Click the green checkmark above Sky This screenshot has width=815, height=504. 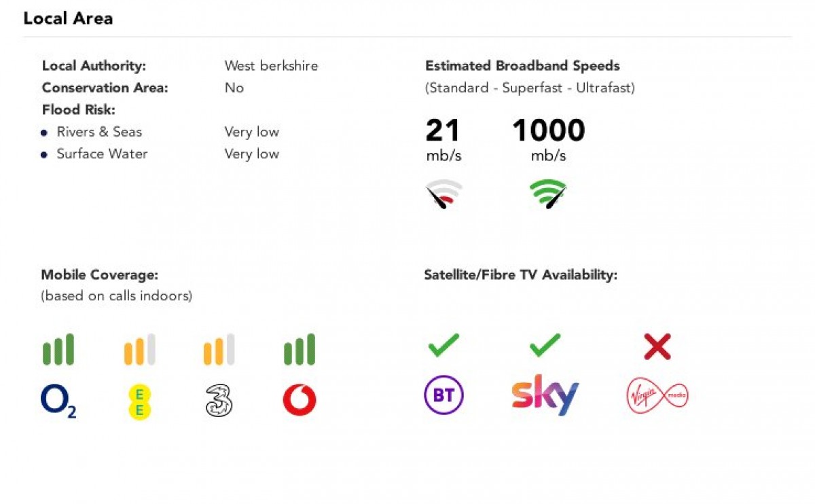click(545, 345)
